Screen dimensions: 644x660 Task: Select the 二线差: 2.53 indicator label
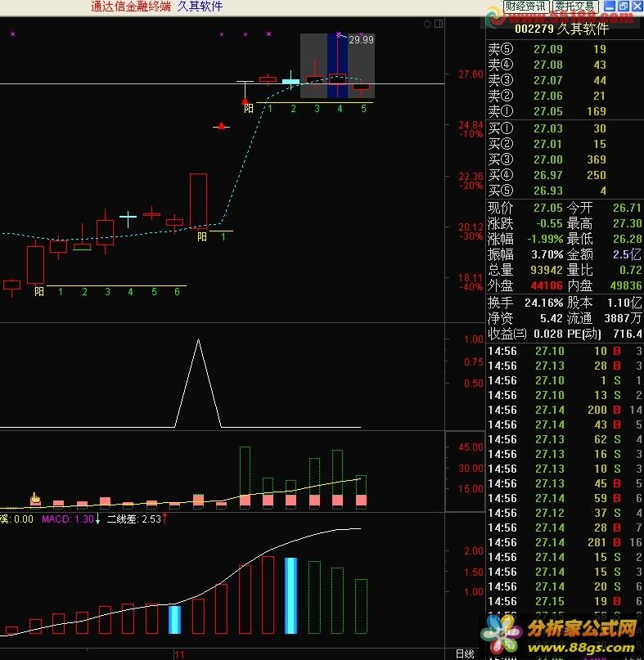pyautogui.click(x=134, y=519)
